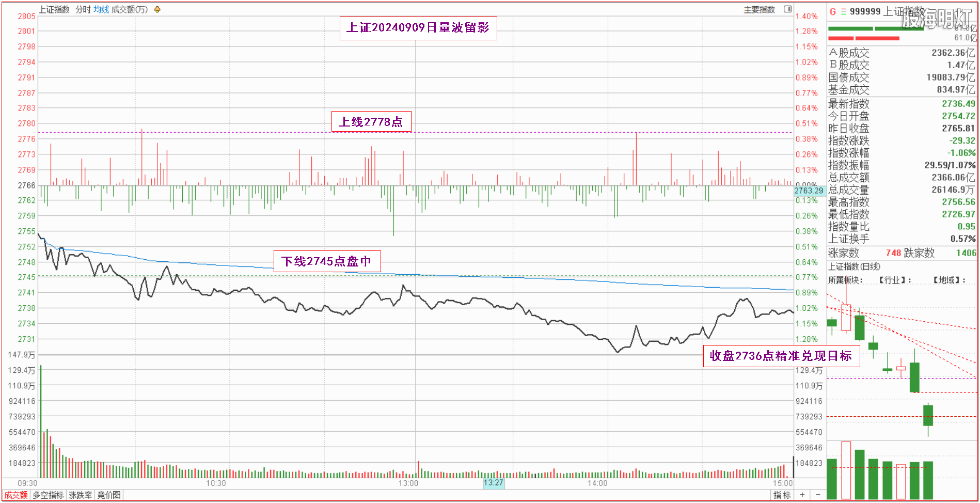The width and height of the screenshot is (980, 503).
Task: Click the 收盘2736点精准兑现目标 annotation
Action: point(781,356)
